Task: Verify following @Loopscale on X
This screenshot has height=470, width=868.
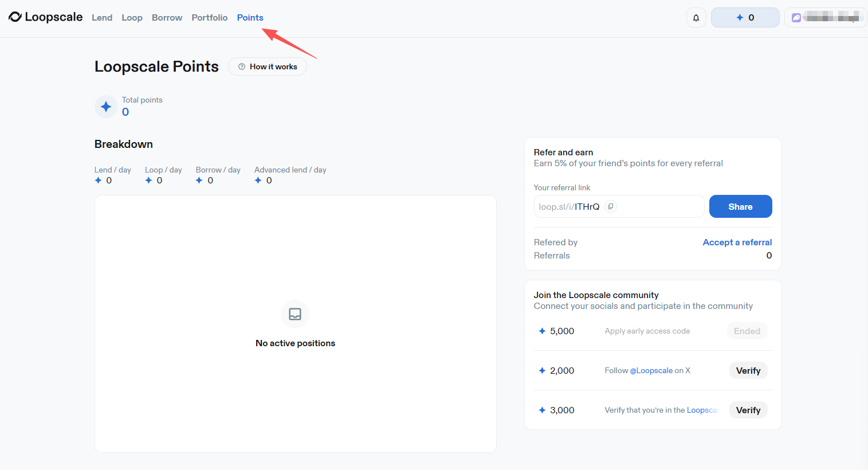Action: click(748, 370)
